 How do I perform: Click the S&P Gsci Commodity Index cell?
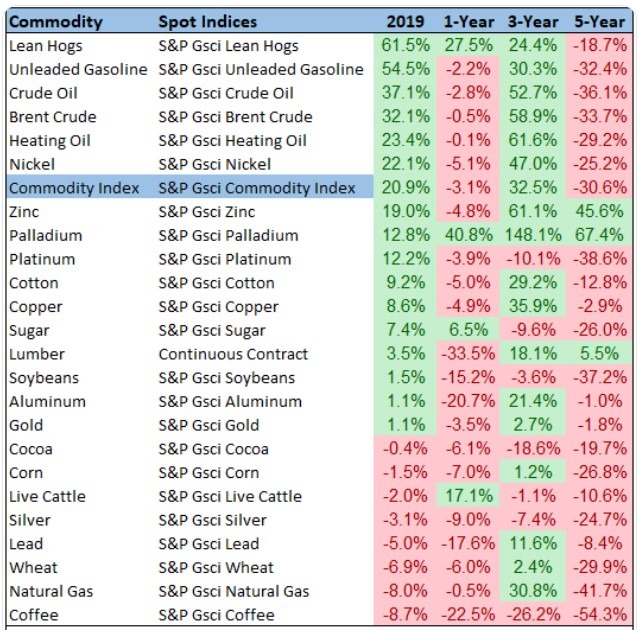click(259, 187)
